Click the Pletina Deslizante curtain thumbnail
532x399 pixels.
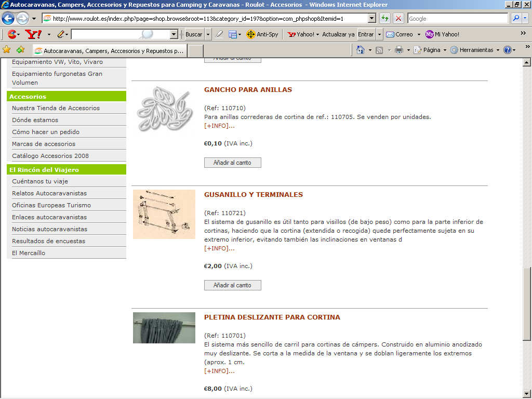[164, 328]
